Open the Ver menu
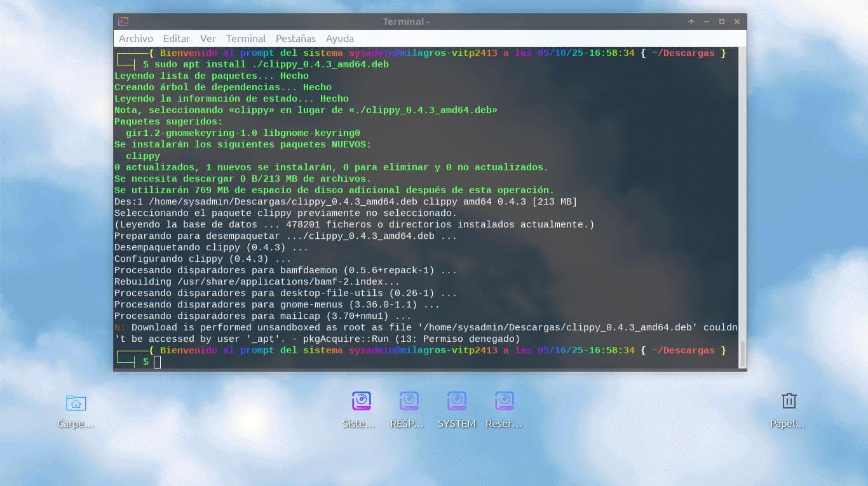Image resolution: width=868 pixels, height=486 pixels. (208, 39)
